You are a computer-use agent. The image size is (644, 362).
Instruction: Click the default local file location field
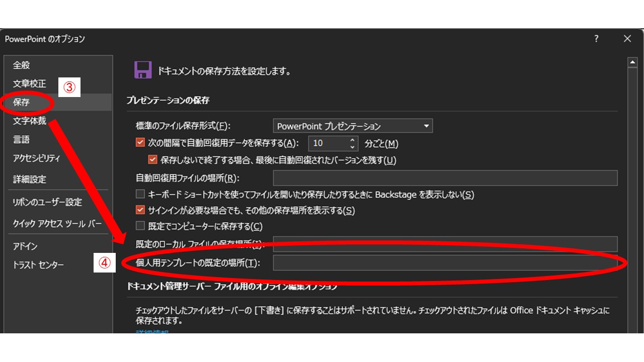(445, 244)
